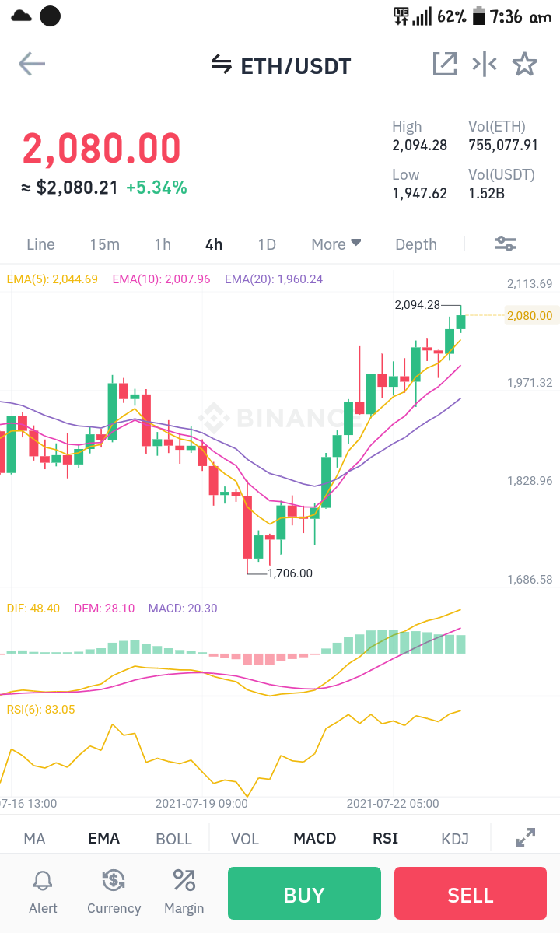Viewport: 560px width, 933px height.
Task: Toggle the MACD indicator
Action: pyautogui.click(x=314, y=838)
